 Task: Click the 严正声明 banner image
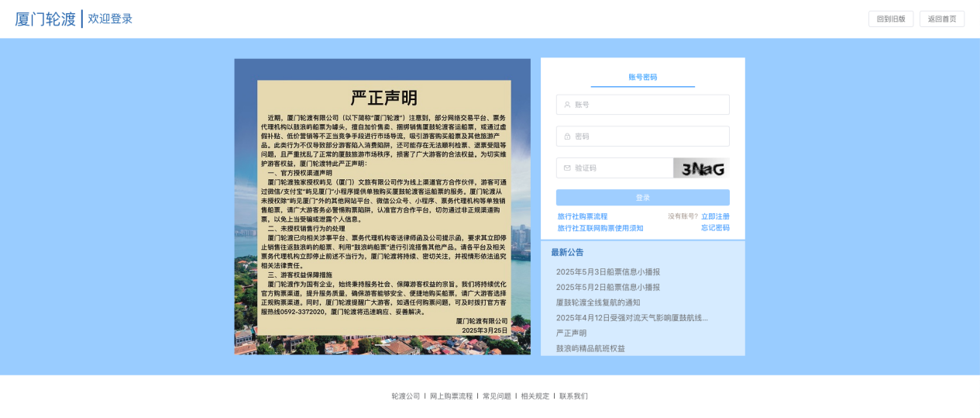[x=383, y=206]
